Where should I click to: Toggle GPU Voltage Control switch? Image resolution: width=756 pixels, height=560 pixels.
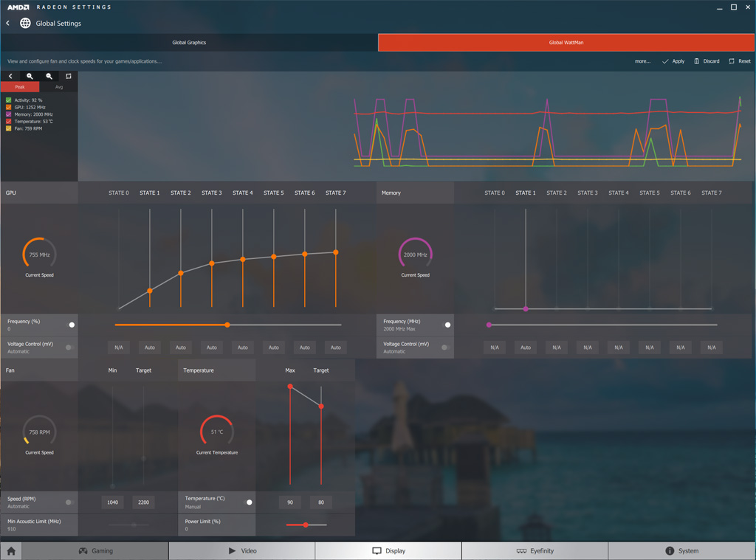[x=69, y=348]
